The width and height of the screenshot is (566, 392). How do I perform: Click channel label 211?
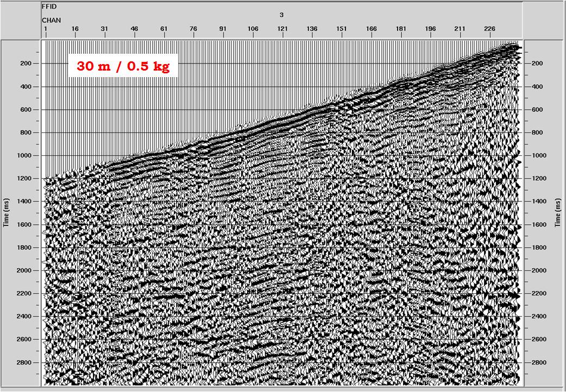(x=460, y=29)
